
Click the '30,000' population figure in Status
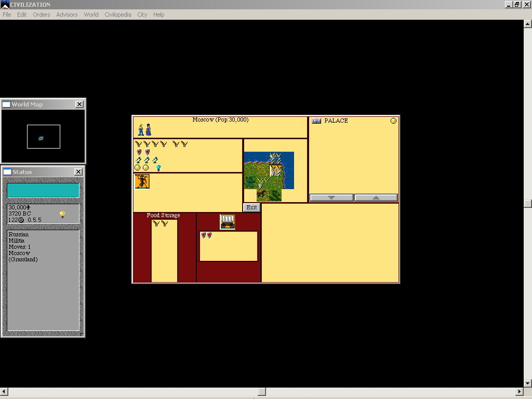point(17,207)
